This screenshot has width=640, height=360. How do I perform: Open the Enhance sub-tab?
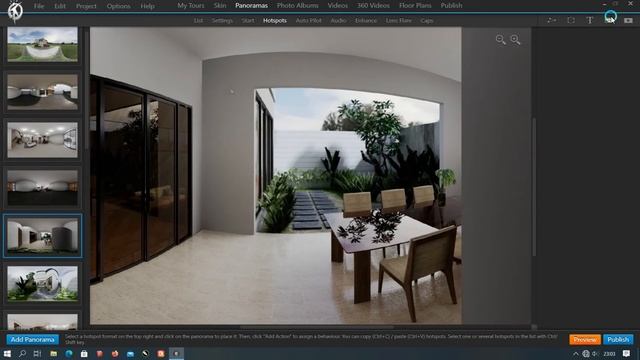pos(366,20)
